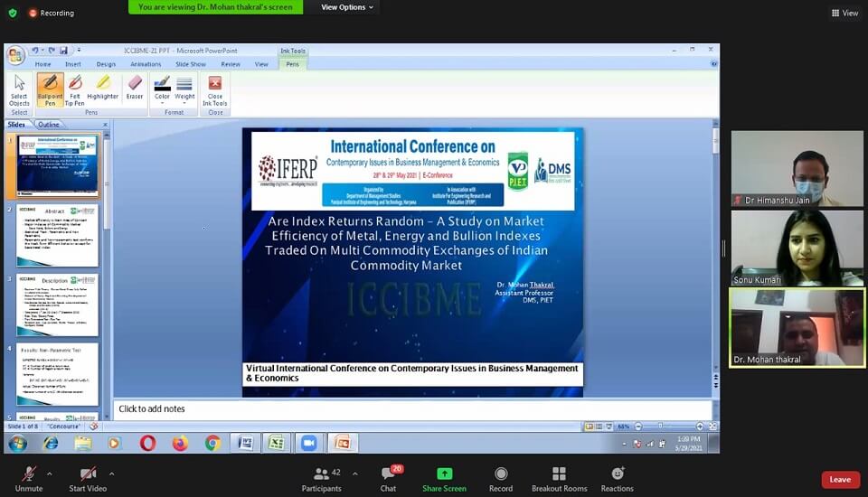Start recording with the Record button

[x=500, y=478]
